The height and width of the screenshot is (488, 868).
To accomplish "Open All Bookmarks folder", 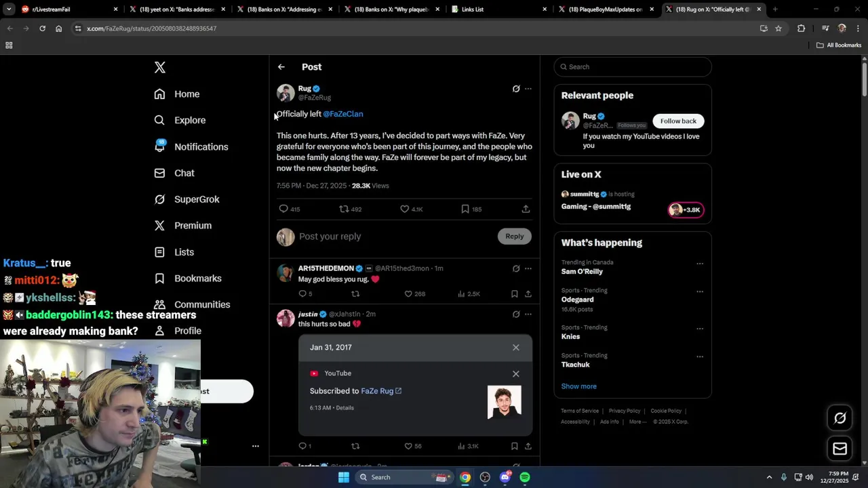I will coord(839,45).
